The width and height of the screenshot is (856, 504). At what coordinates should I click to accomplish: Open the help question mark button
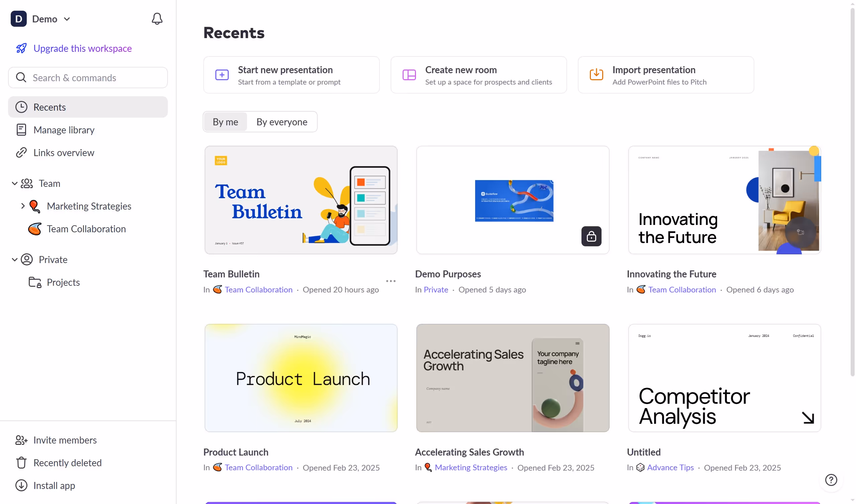831,480
